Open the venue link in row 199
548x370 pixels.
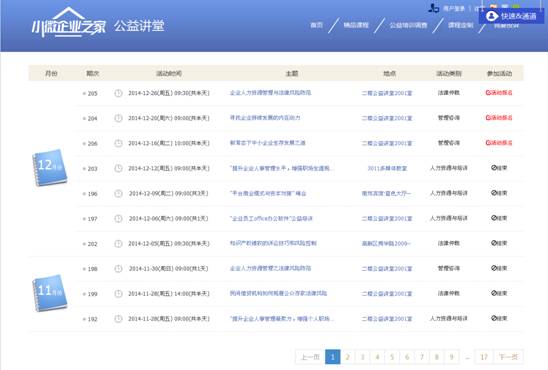[x=387, y=294]
